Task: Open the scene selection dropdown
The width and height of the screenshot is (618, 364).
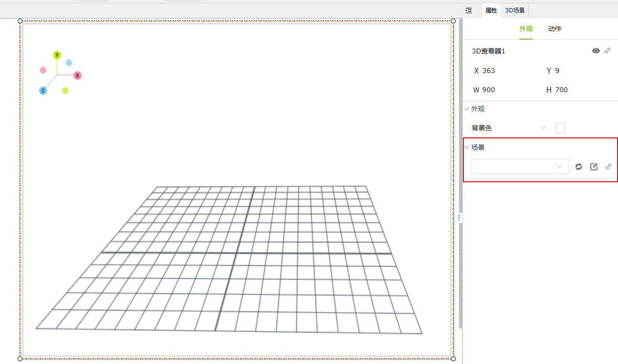Action: [520, 166]
